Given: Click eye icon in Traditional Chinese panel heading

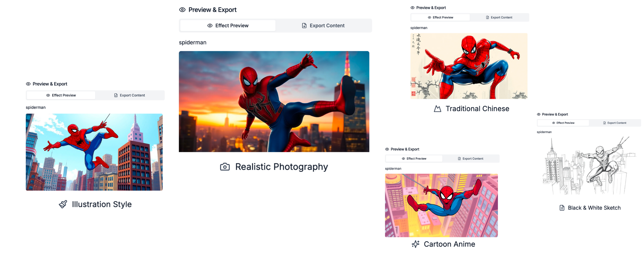Looking at the screenshot, I should 412,8.
